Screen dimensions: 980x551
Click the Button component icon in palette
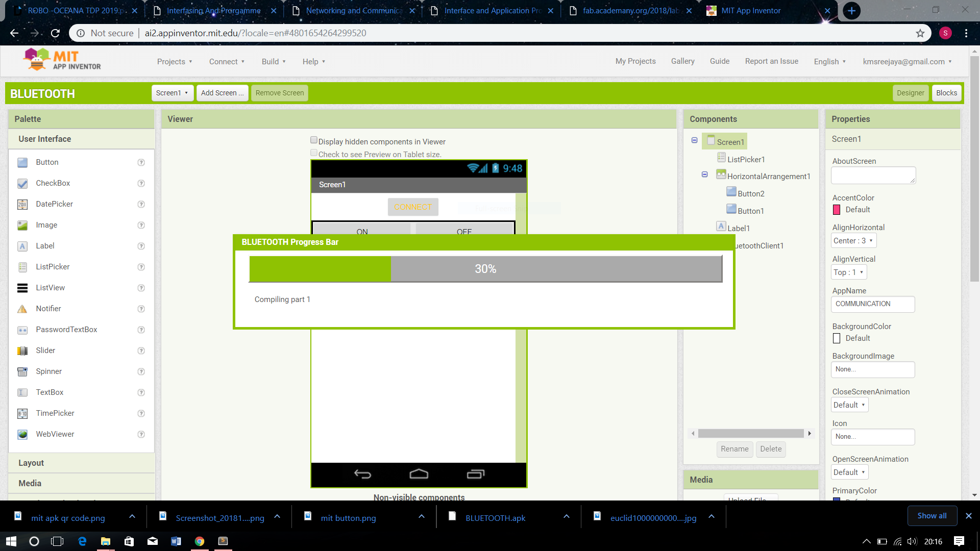tap(24, 162)
